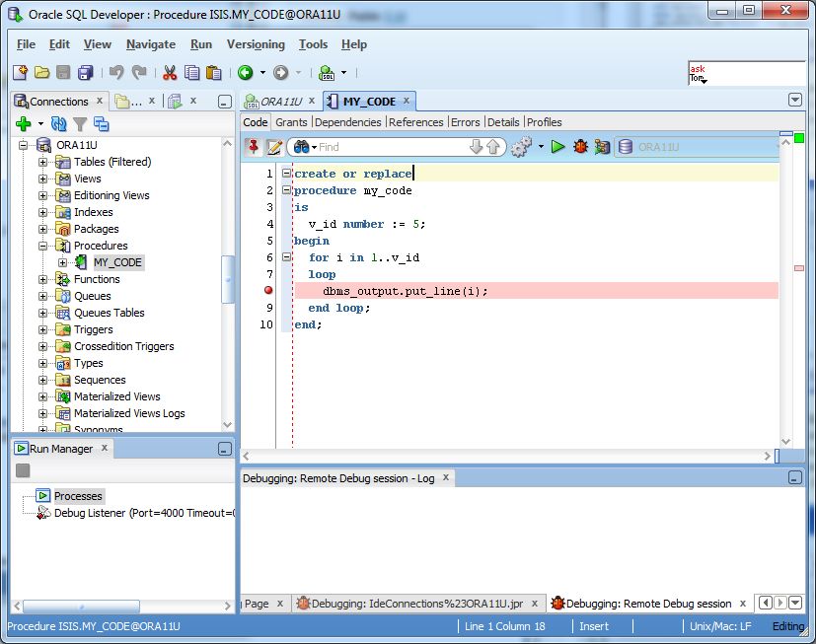Click the Cut scissors icon
Image resolution: width=816 pixels, height=644 pixels.
click(x=170, y=73)
